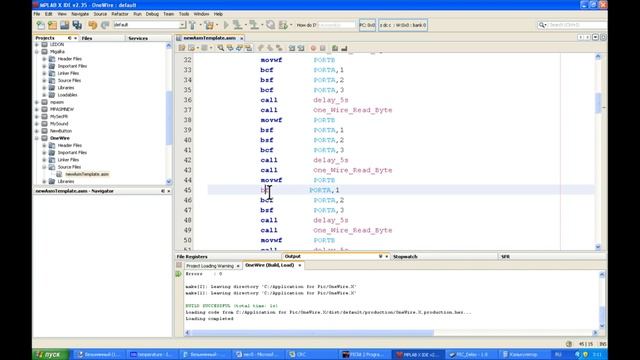
Task: Clean and build the main project
Action: [209, 25]
